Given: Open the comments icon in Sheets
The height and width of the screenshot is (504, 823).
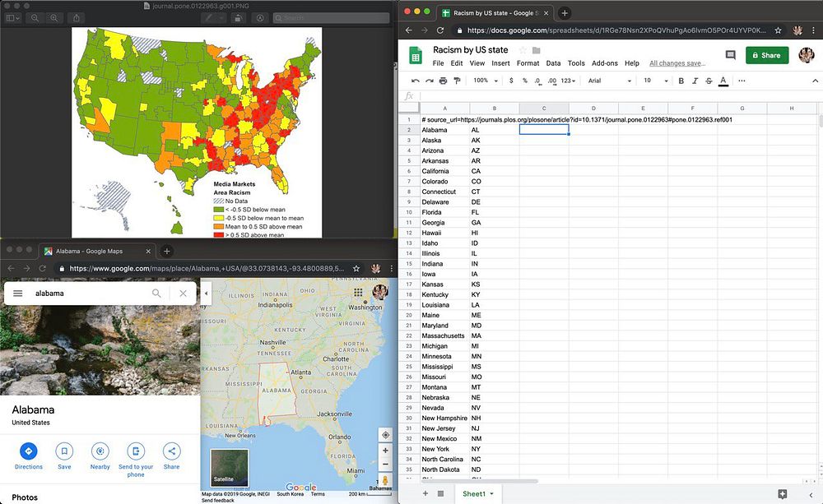Looking at the screenshot, I should coord(730,55).
